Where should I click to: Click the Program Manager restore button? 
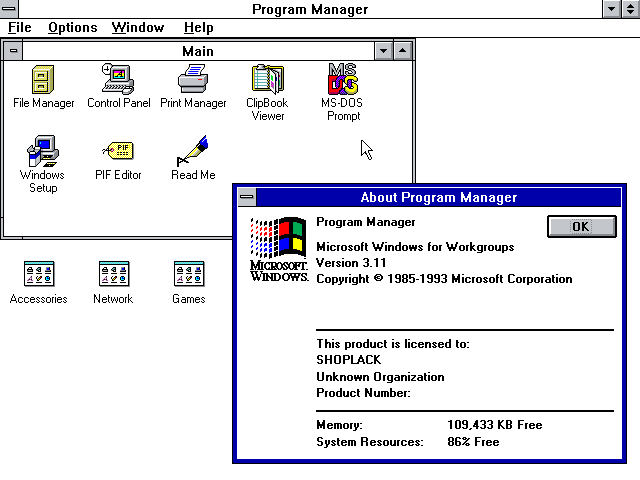(631, 9)
